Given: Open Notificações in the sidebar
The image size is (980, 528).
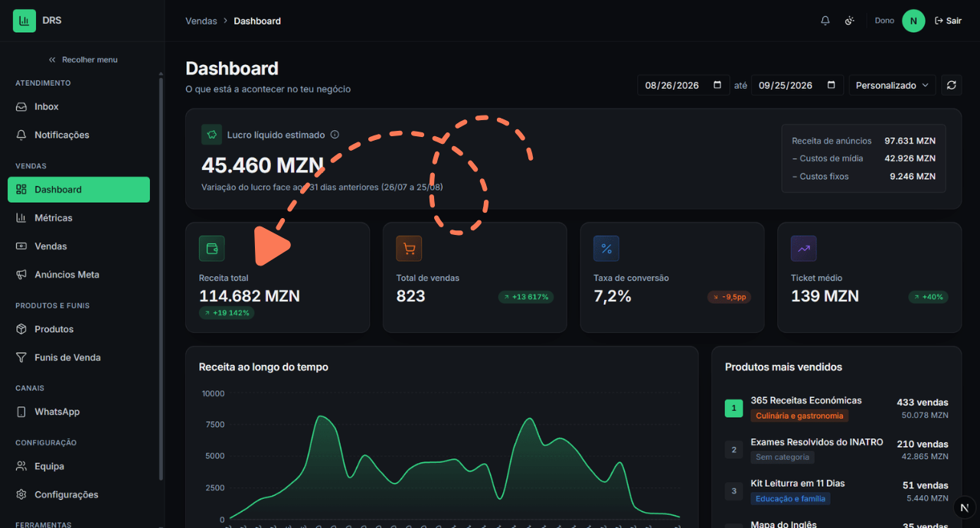Looking at the screenshot, I should click(79, 135).
